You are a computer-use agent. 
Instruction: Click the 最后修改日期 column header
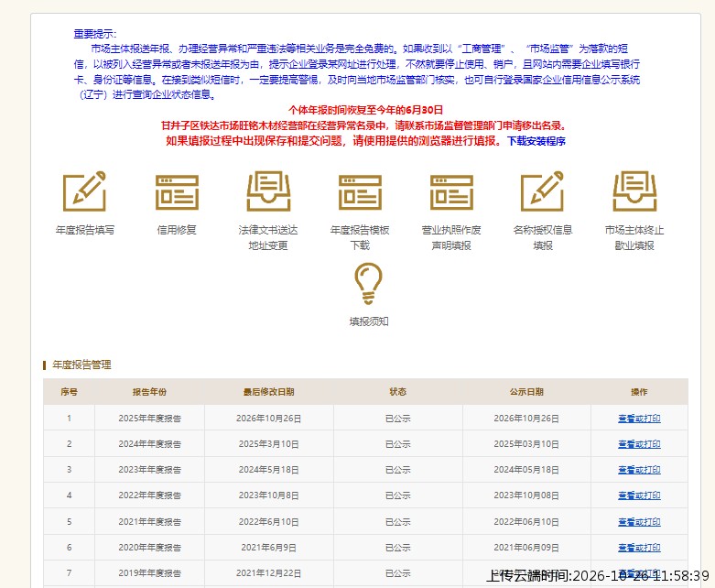(268, 392)
